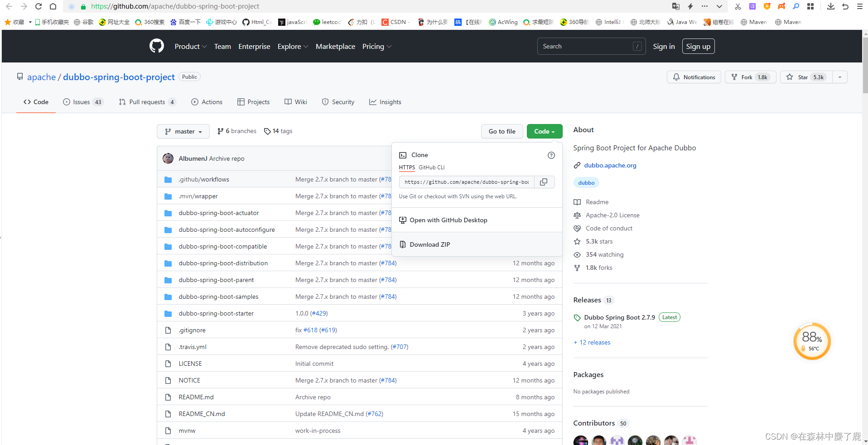
Task: Click the 88% temperature gauge widget
Action: (812, 341)
